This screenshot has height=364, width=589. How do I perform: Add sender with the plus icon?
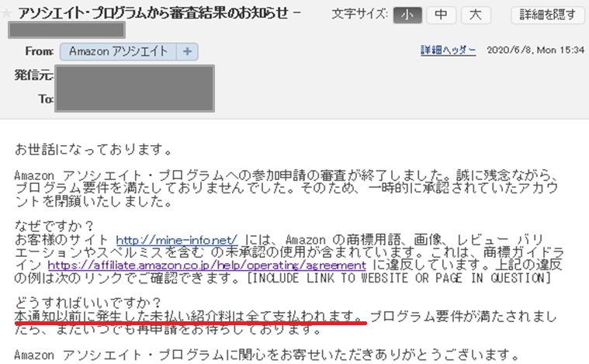tap(187, 51)
